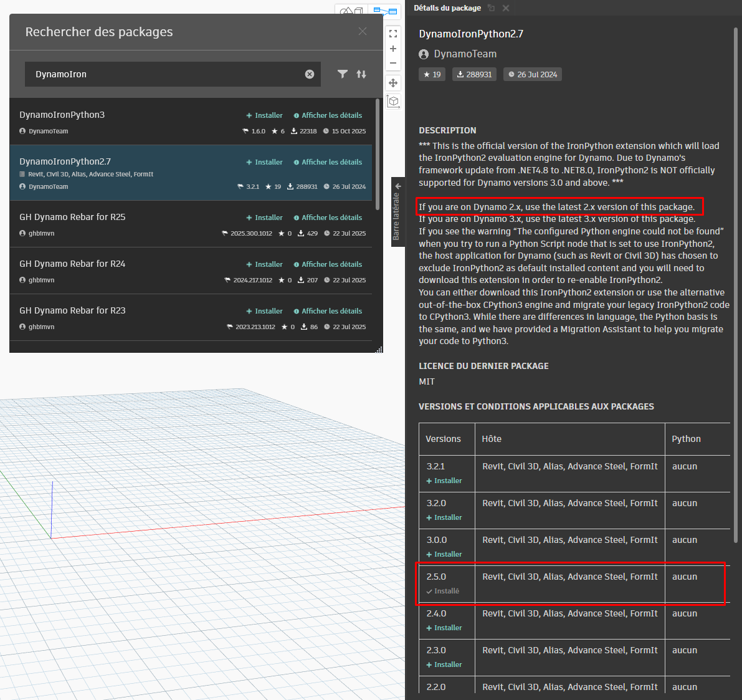Open the package filter funnel
The height and width of the screenshot is (700, 742).
pos(343,74)
